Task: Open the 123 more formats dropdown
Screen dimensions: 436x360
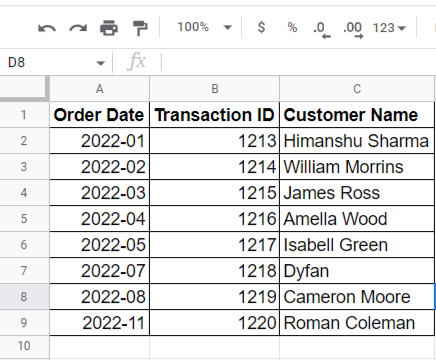Action: point(389,28)
